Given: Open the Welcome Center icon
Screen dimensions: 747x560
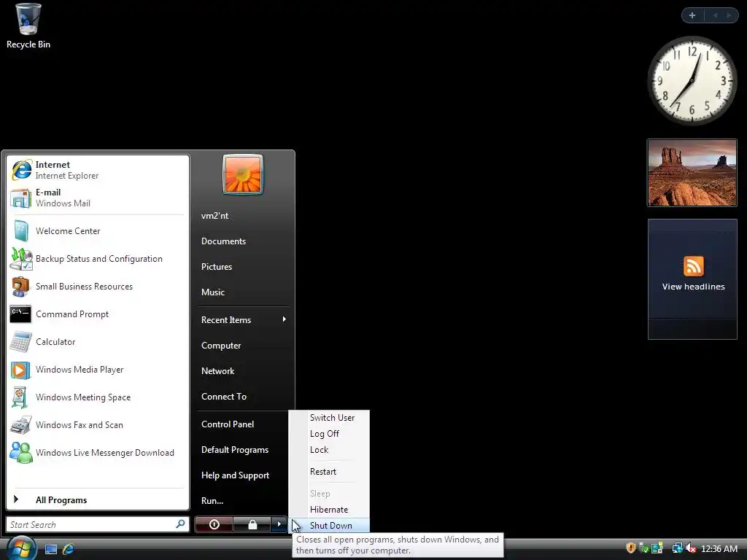Looking at the screenshot, I should pyautogui.click(x=21, y=231).
